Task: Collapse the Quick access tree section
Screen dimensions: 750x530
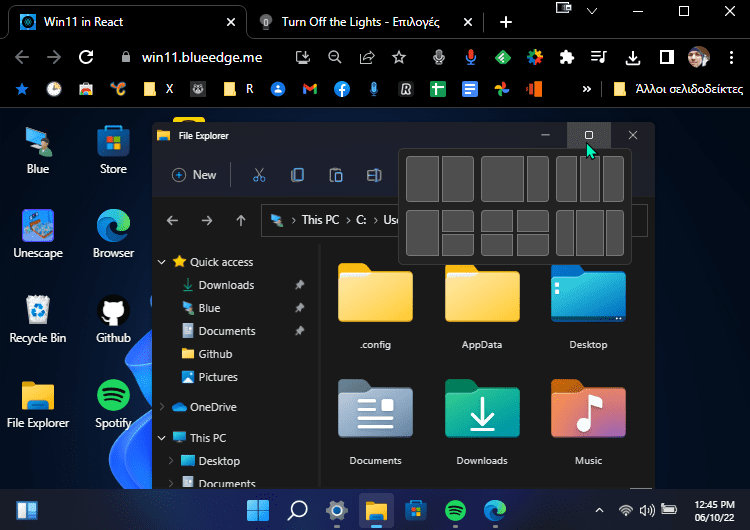Action: 162,262
